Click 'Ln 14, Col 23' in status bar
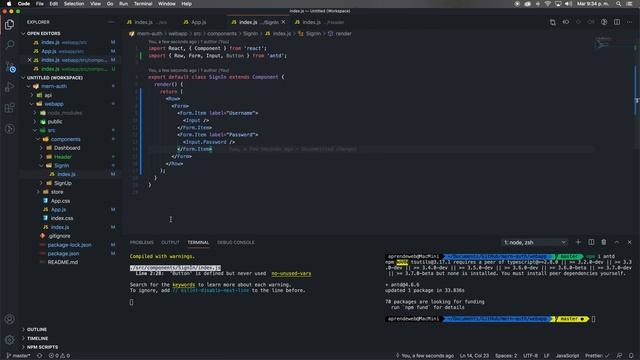Screen dimensions: 640x360 pos(474,356)
